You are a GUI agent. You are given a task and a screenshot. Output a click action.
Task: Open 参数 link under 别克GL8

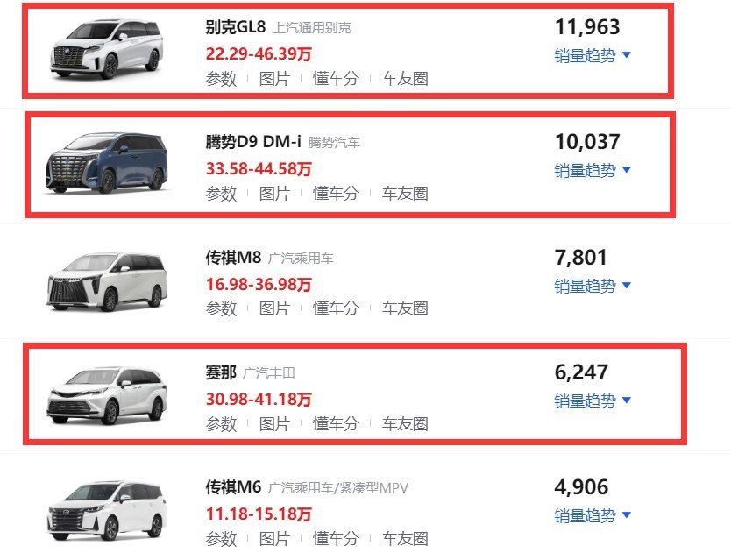point(222,79)
